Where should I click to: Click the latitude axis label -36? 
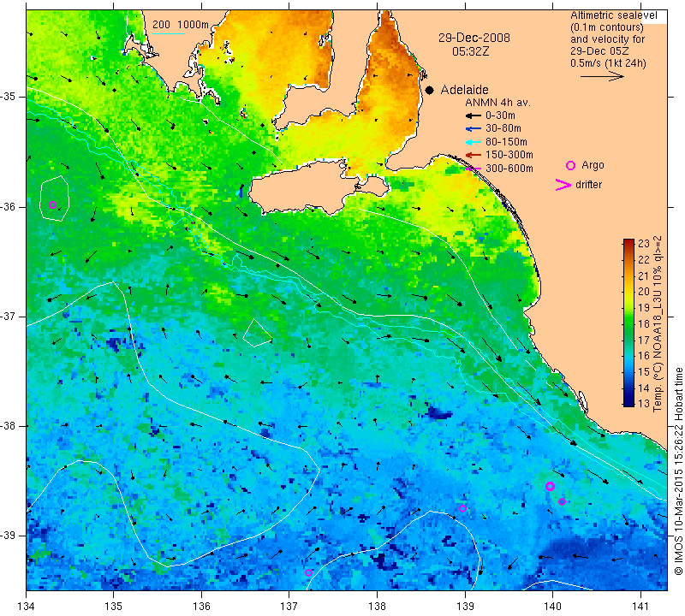coord(8,206)
